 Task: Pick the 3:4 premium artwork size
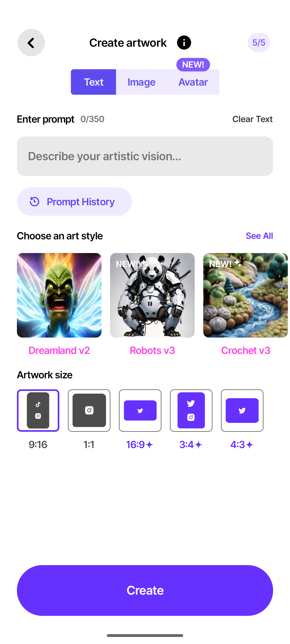tap(191, 411)
